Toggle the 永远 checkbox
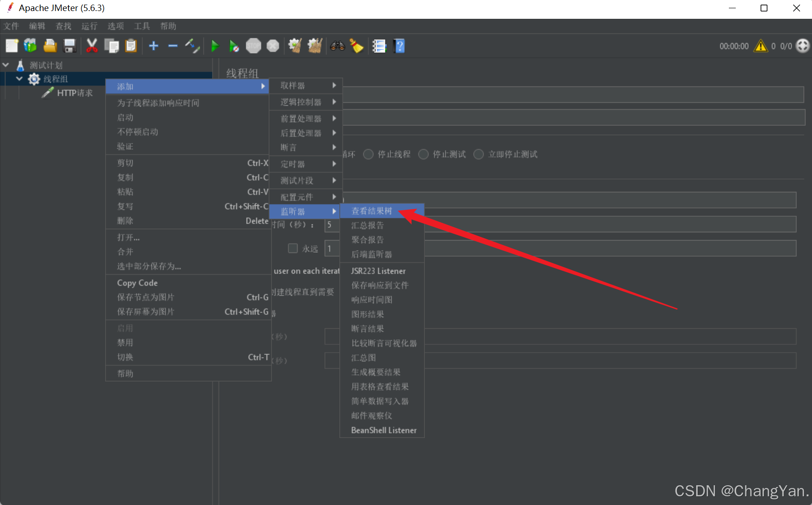 293,248
